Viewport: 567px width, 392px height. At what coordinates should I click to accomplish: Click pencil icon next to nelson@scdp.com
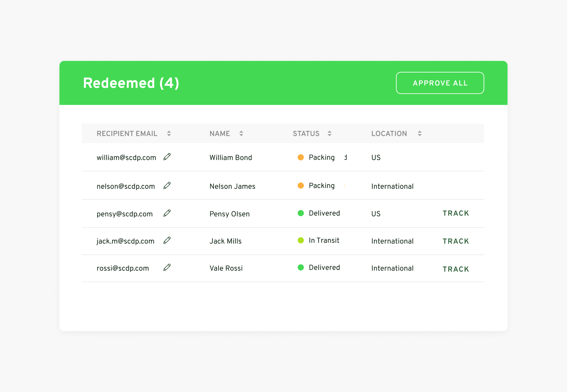(x=167, y=186)
